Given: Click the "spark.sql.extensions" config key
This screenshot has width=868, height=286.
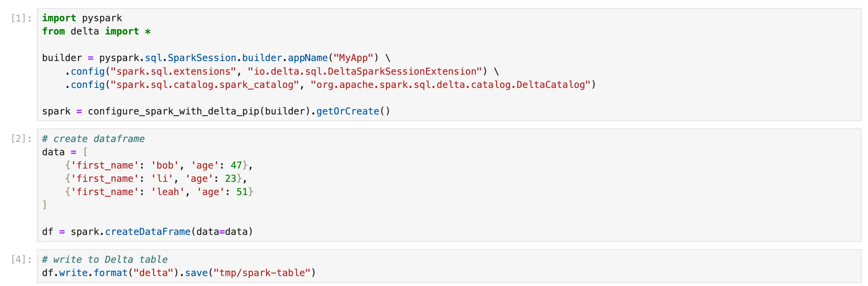Looking at the screenshot, I should click(x=173, y=71).
